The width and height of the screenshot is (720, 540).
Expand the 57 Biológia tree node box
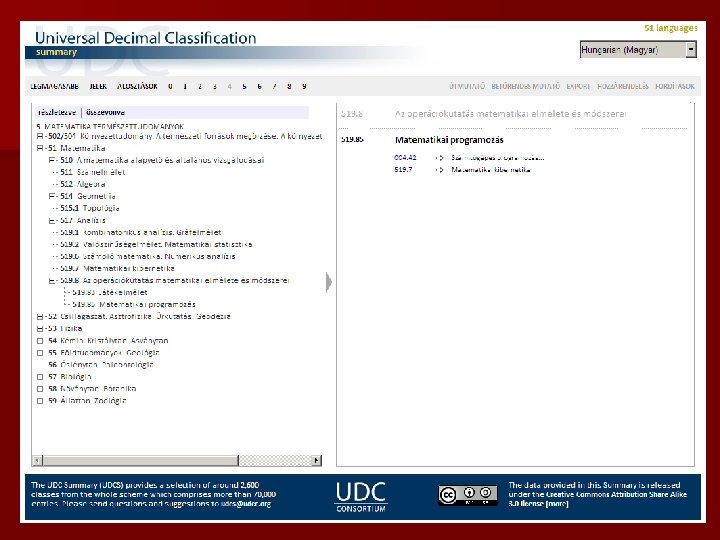(x=40, y=377)
